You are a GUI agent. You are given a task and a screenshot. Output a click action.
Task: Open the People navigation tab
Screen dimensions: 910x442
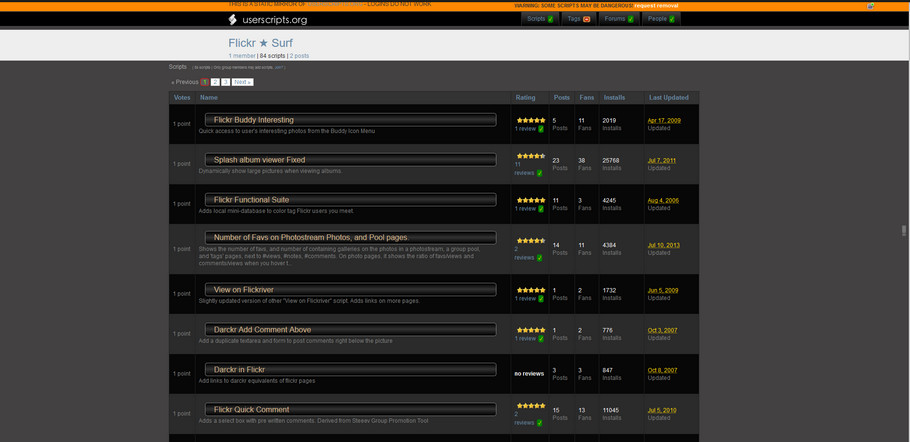[x=661, y=19]
